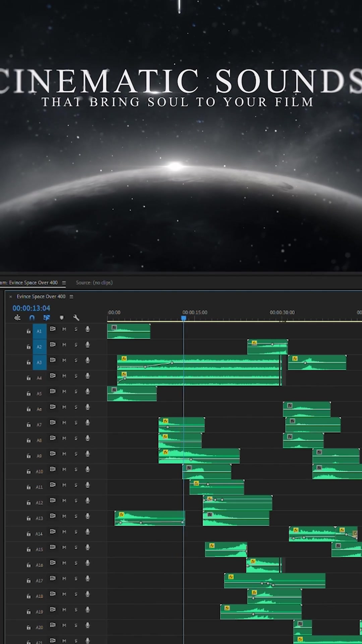Toggle the linked selection icon
Image resolution: width=362 pixels, height=644 pixels.
[x=47, y=317]
